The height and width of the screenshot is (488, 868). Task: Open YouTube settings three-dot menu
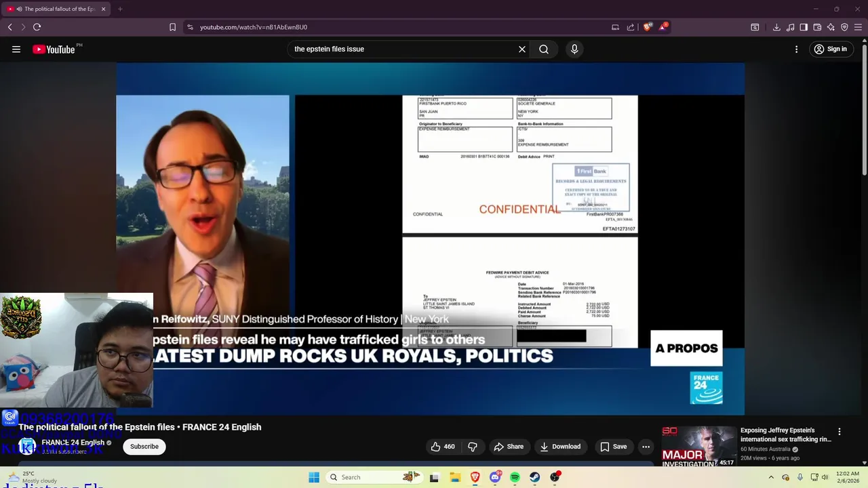click(797, 49)
